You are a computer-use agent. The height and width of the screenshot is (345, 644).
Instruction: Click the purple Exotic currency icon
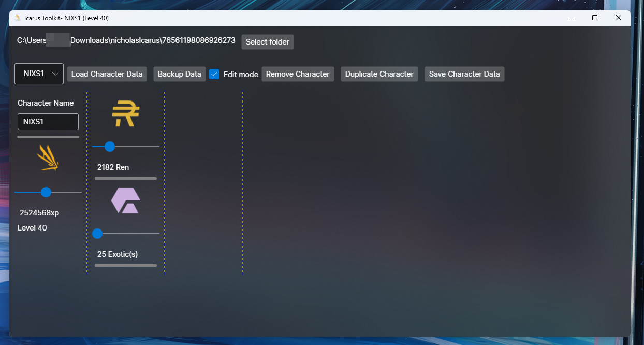click(125, 200)
